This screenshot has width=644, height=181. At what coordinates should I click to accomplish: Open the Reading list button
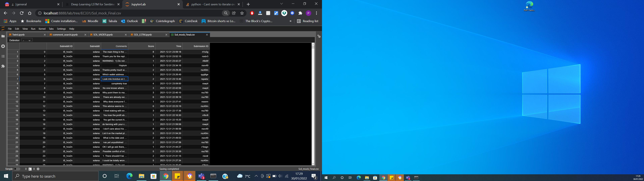[308, 21]
